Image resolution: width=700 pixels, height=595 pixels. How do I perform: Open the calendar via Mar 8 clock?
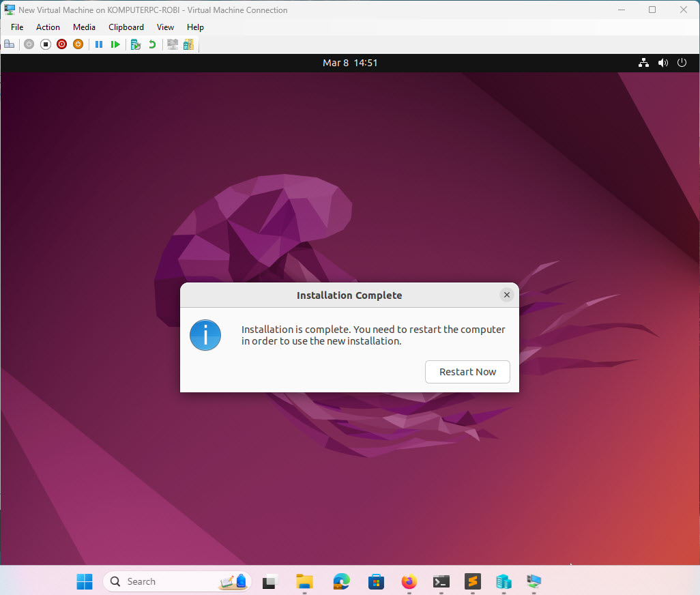[x=350, y=62]
